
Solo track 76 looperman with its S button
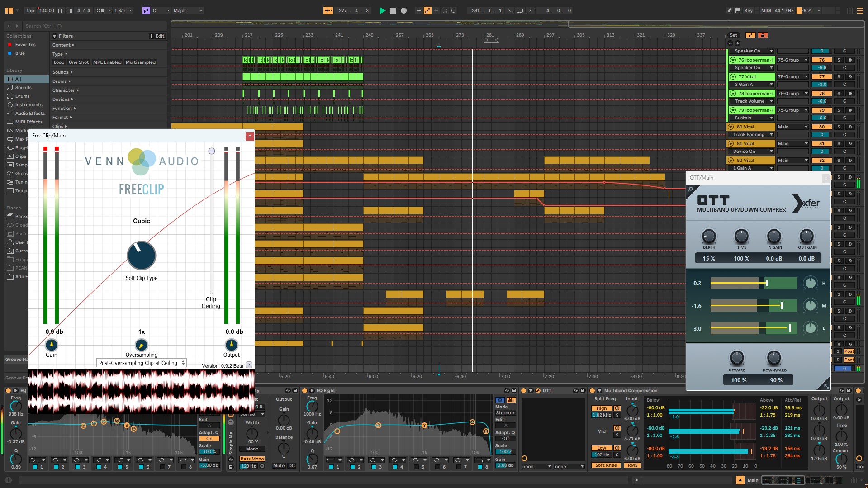839,60
